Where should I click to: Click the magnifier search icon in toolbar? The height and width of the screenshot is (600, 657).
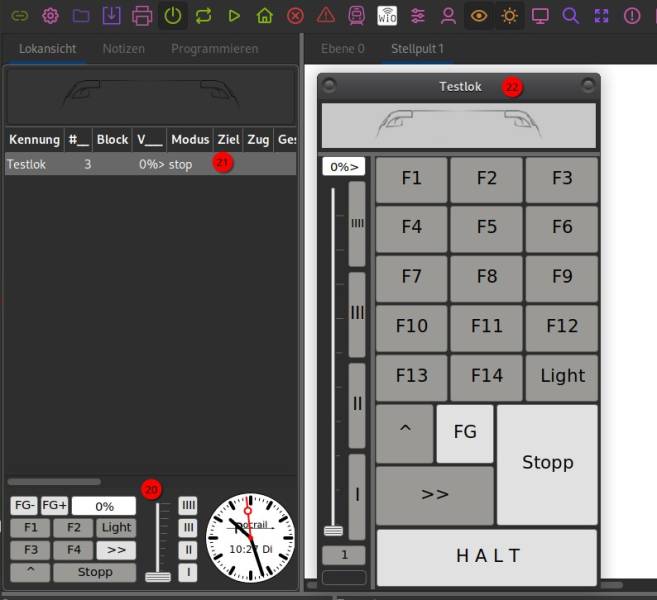(x=570, y=16)
